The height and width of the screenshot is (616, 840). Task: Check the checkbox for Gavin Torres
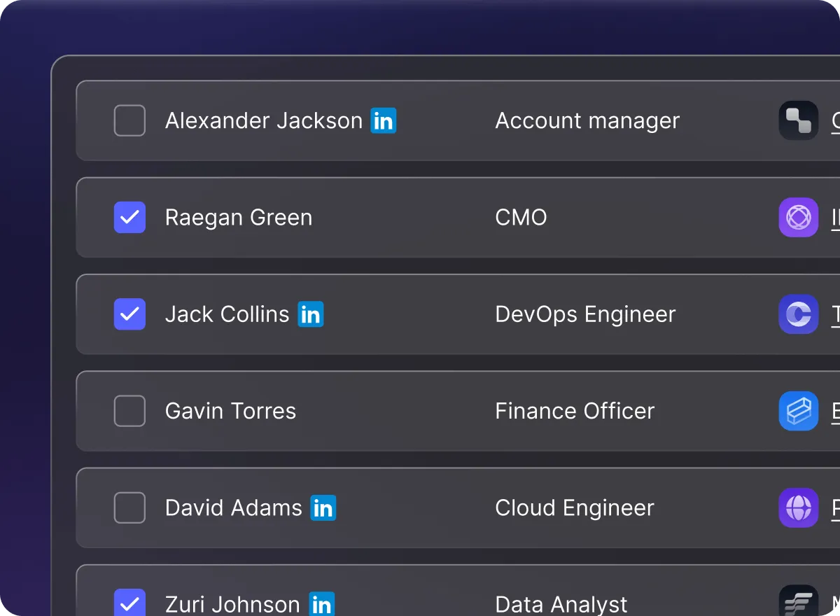[129, 411]
